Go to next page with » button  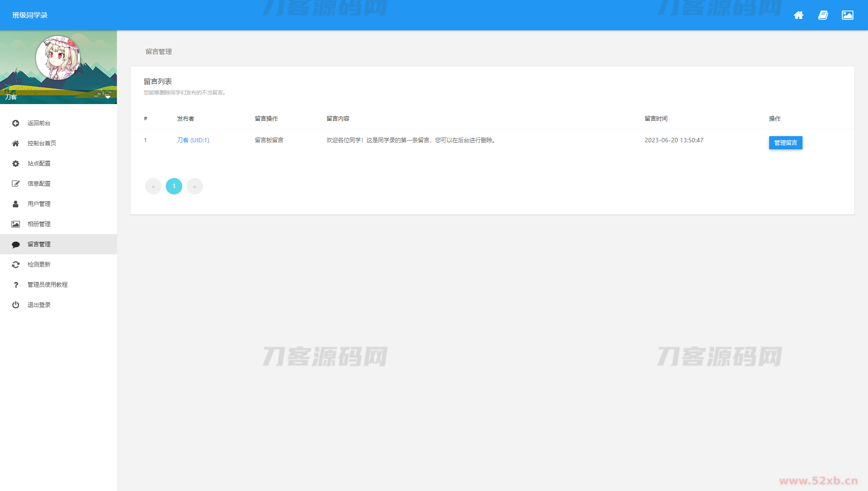coord(195,186)
